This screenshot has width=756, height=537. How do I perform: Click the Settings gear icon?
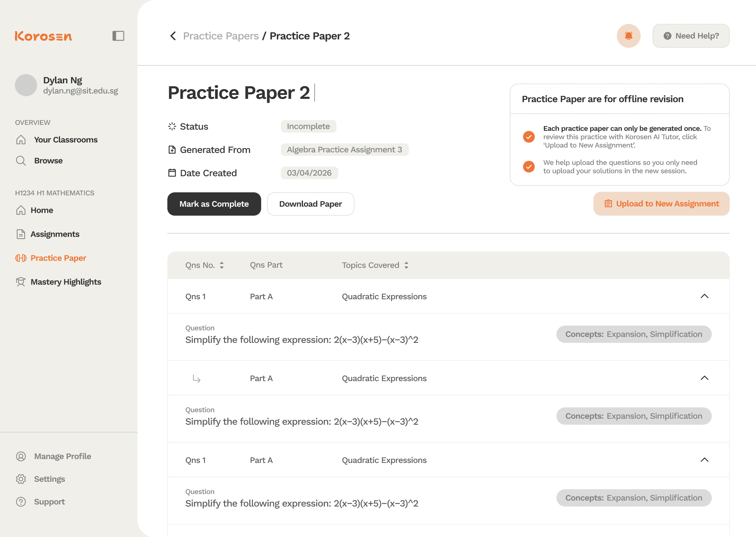(21, 479)
